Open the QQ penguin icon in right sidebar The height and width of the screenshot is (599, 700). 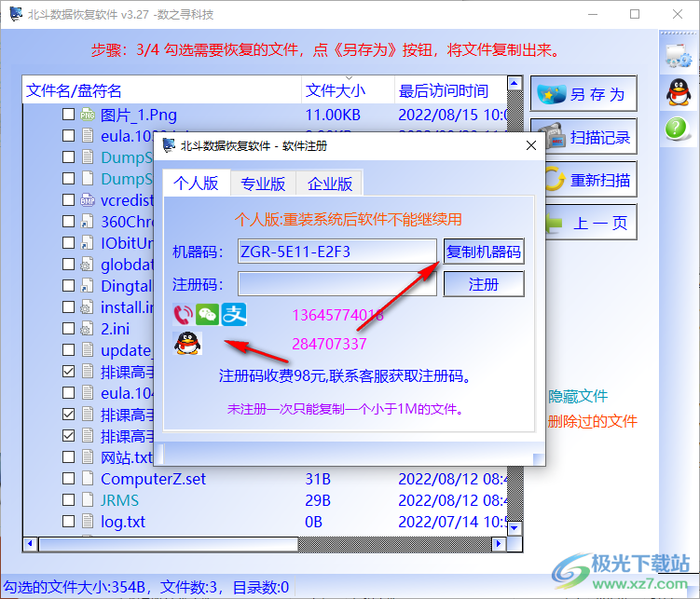click(x=679, y=92)
